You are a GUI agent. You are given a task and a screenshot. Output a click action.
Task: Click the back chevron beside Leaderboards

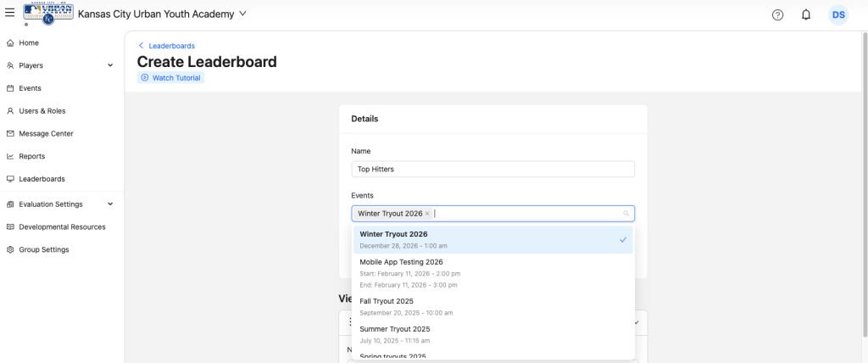point(141,46)
